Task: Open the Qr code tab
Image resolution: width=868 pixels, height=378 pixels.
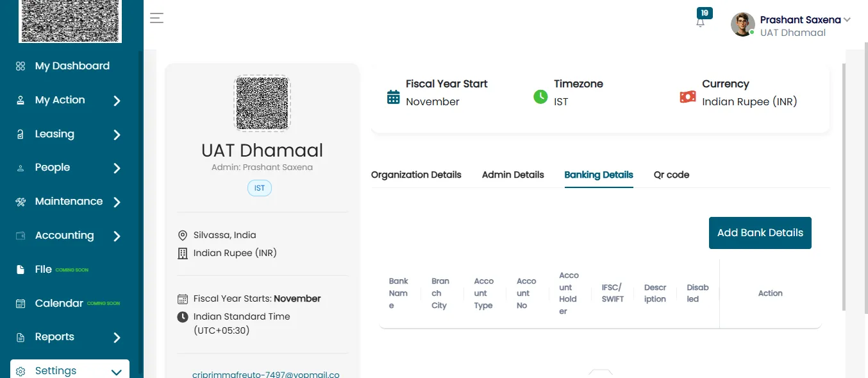Action: click(671, 175)
